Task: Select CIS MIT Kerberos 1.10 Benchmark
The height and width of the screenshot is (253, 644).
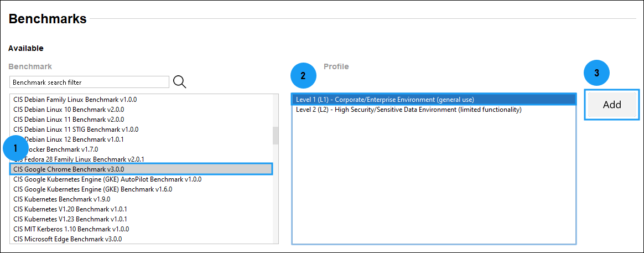Action: click(71, 229)
